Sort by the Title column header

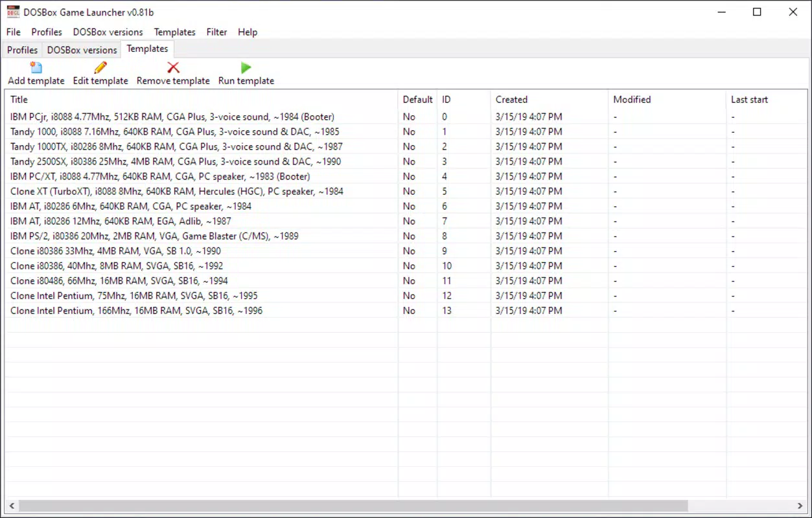pyautogui.click(x=202, y=99)
